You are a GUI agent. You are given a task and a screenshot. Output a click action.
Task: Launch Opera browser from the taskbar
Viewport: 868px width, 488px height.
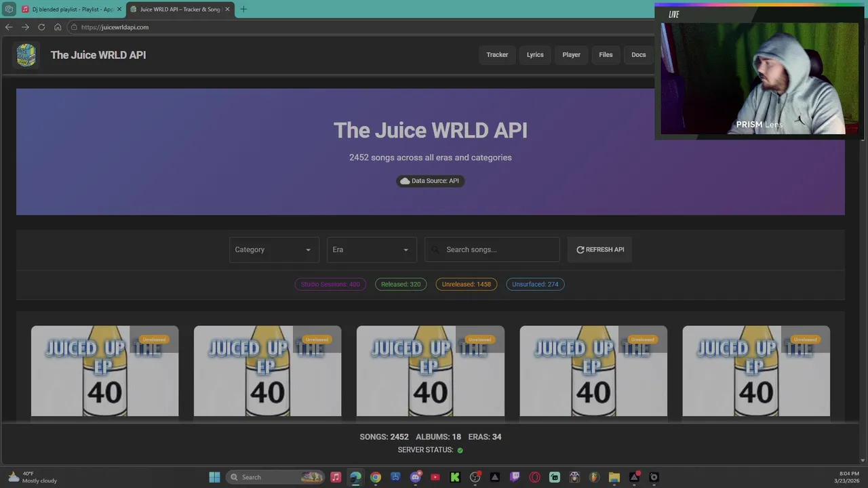(x=534, y=477)
